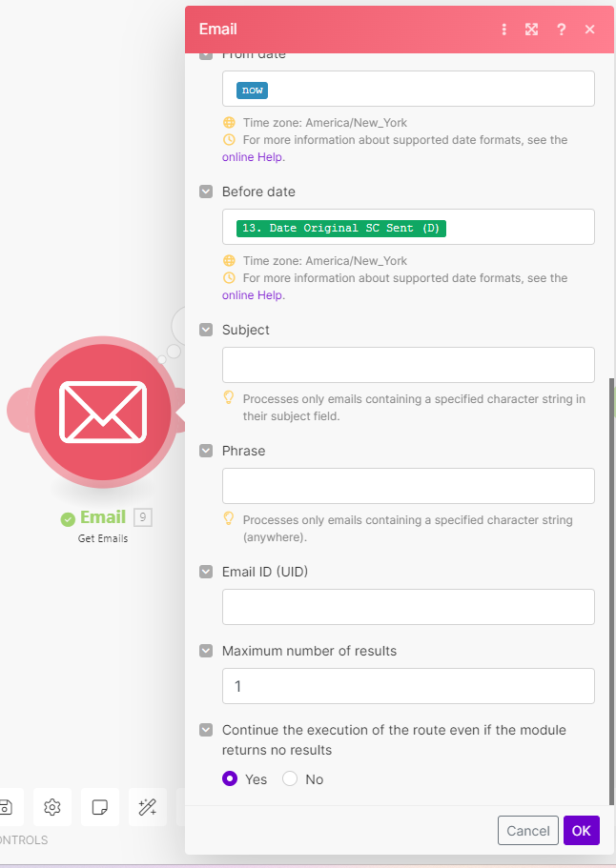Open the Email panel three-dot menu
The height and width of the screenshot is (868, 616).
point(504,30)
